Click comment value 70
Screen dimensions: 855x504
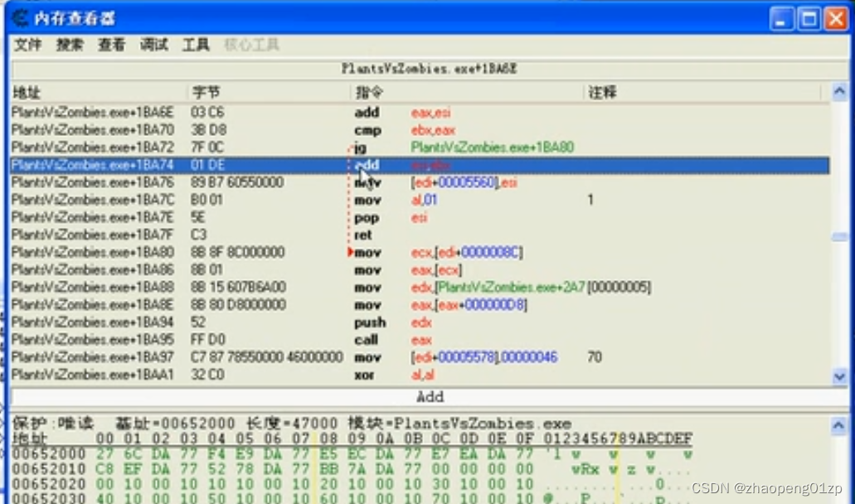coord(595,357)
